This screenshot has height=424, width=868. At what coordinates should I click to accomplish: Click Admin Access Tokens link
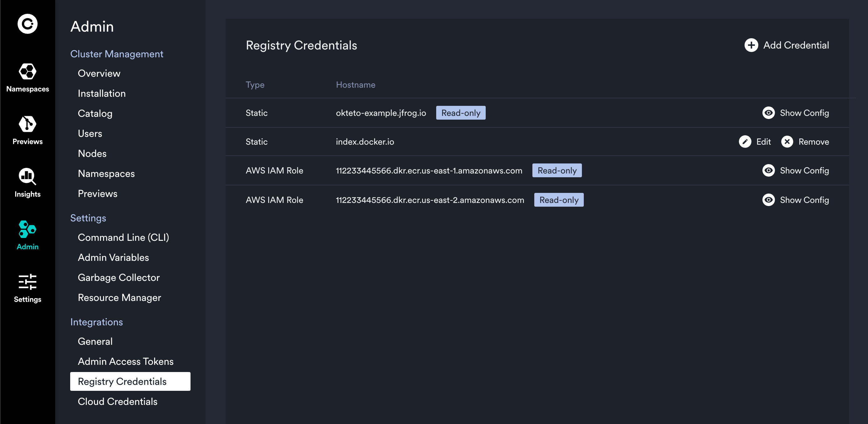[126, 361]
